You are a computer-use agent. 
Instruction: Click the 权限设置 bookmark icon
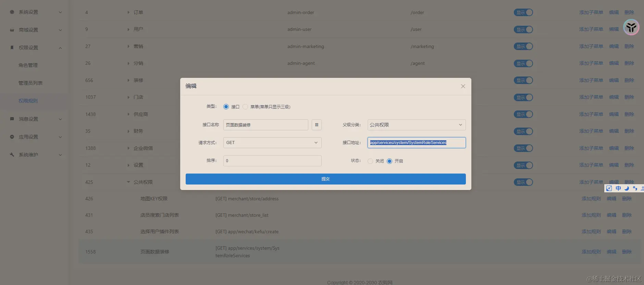12,48
